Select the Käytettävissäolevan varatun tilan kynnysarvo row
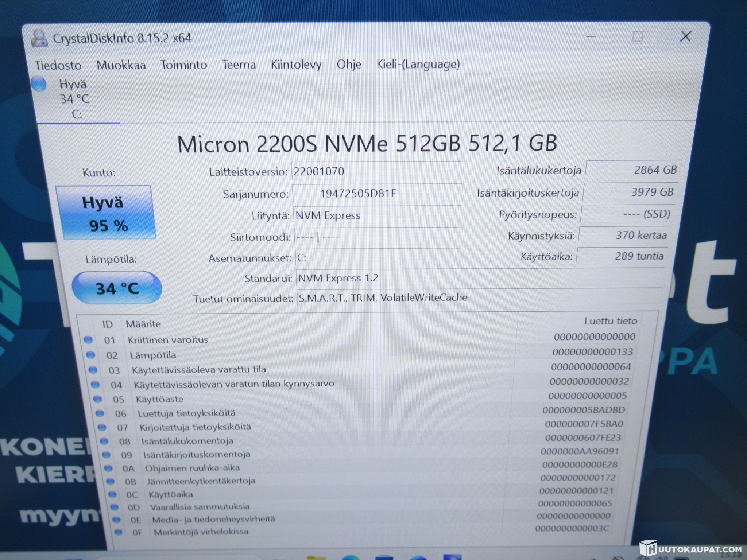The height and width of the screenshot is (560, 747). (360, 383)
